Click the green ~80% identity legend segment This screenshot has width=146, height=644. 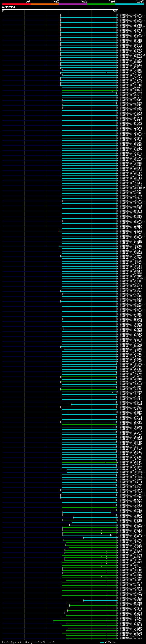(x=101, y=4)
